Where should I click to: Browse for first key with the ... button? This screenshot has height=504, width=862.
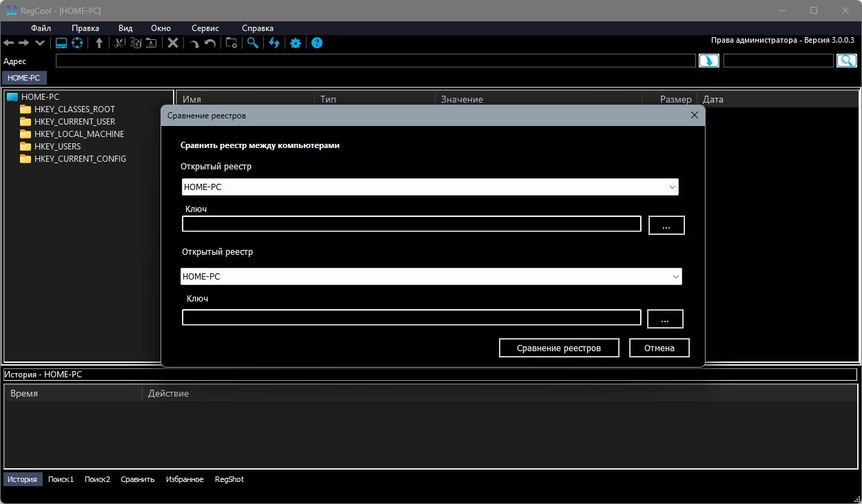(666, 226)
